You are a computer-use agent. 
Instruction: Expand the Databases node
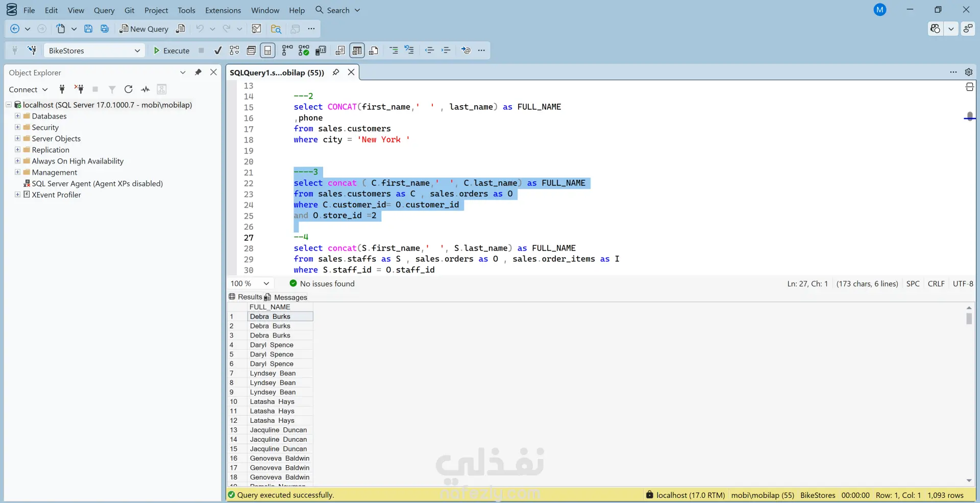[17, 116]
